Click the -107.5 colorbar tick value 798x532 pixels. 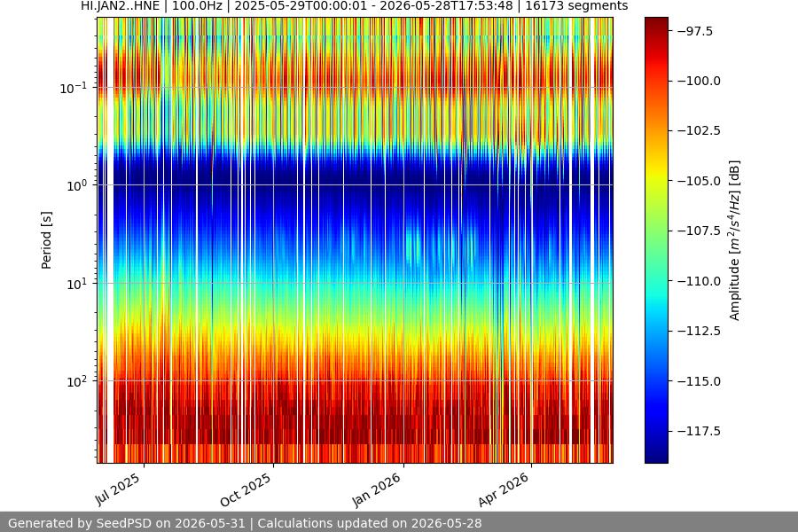[x=699, y=231]
